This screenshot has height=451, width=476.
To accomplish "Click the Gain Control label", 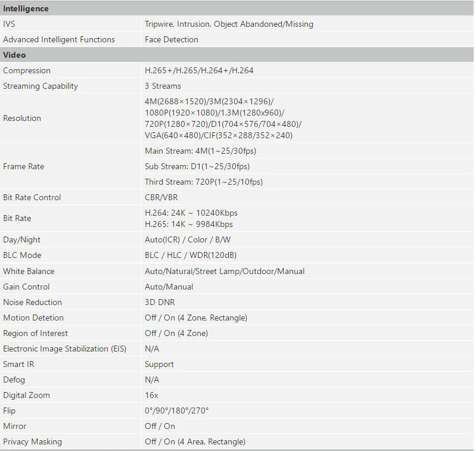I will point(26,287).
